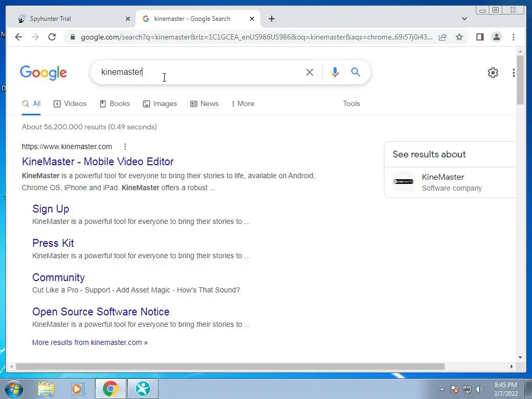Open Google quick settings gear
This screenshot has width=532, height=399.
tap(493, 73)
